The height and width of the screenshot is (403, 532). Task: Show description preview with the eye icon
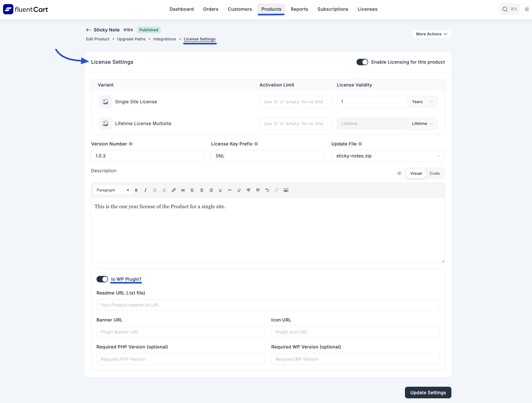pos(399,173)
